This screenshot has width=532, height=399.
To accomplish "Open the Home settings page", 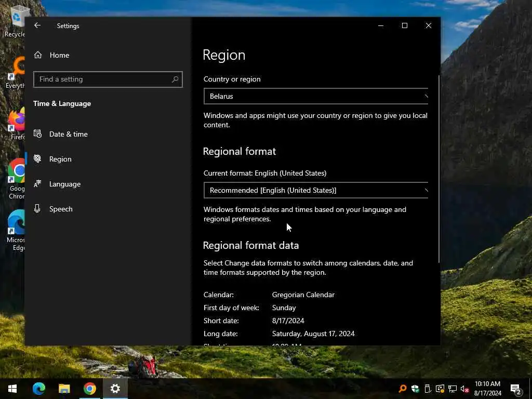I will [108, 55].
